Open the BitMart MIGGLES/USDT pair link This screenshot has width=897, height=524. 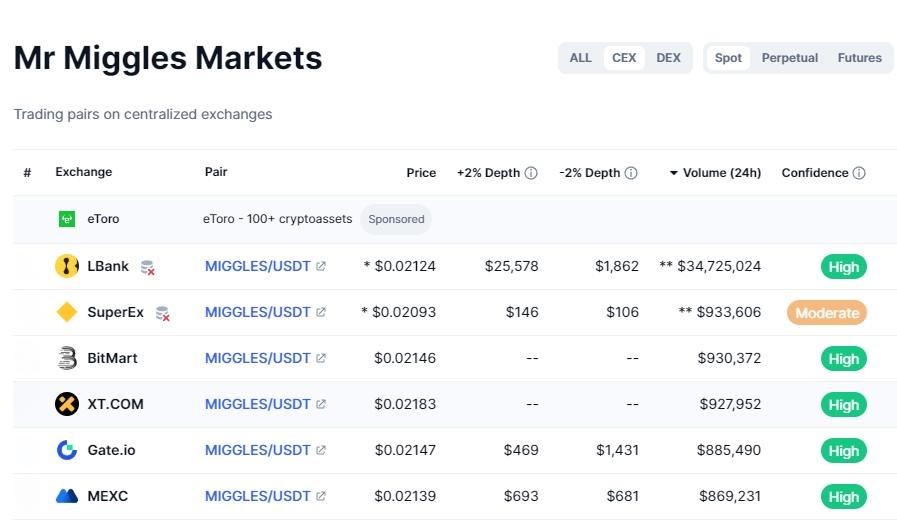click(258, 358)
